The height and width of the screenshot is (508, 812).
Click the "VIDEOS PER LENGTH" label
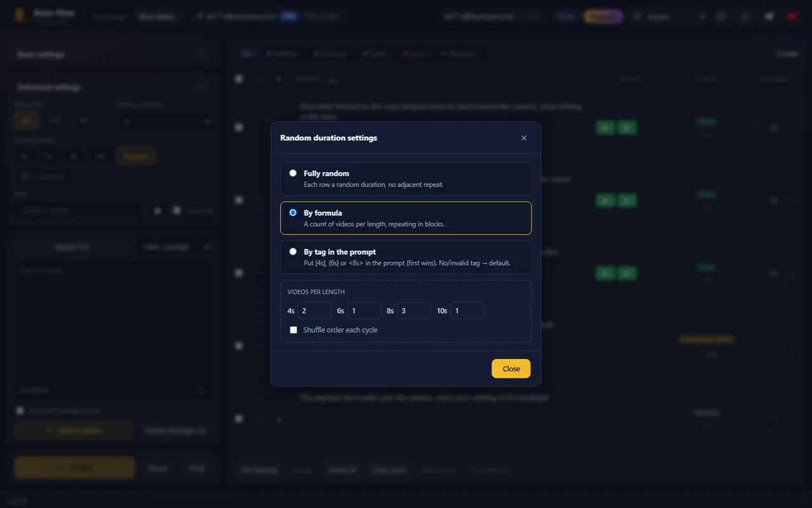click(316, 292)
